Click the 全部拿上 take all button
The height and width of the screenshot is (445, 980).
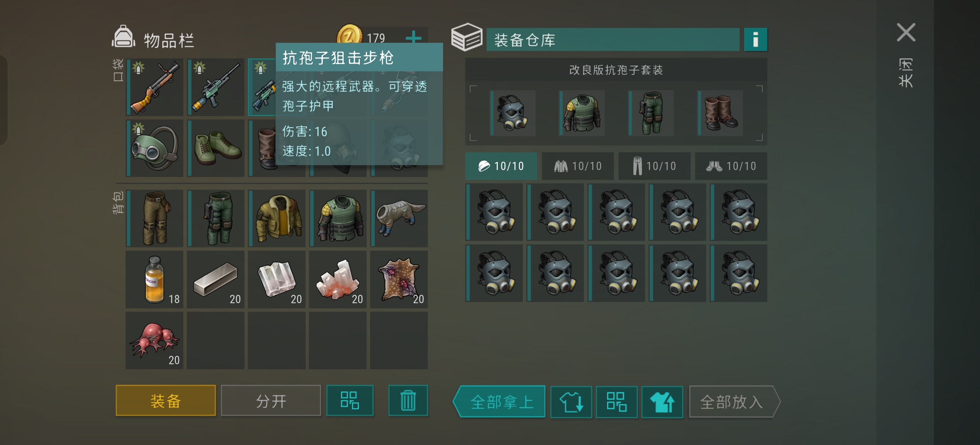pos(499,402)
